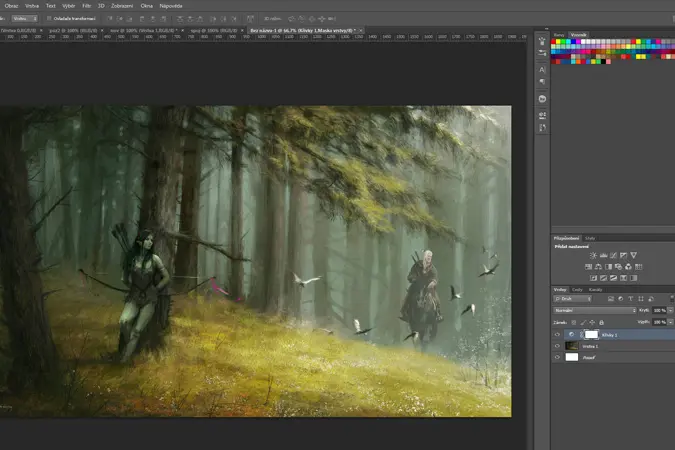Pick the pure blue swatch in top row

click(573, 42)
